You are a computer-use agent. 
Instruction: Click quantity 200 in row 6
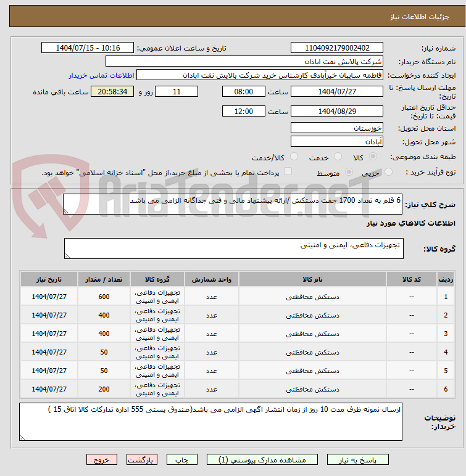click(x=104, y=389)
